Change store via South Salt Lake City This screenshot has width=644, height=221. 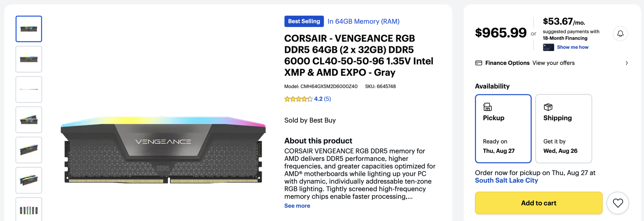click(x=506, y=180)
